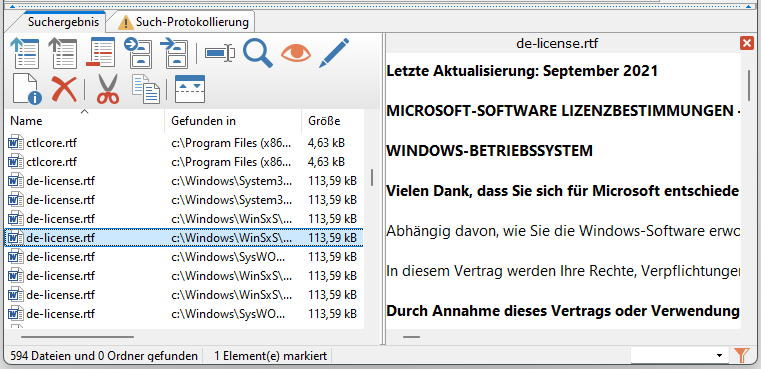Toggle the panel layout split icon
This screenshot has height=369, width=761.
(190, 89)
